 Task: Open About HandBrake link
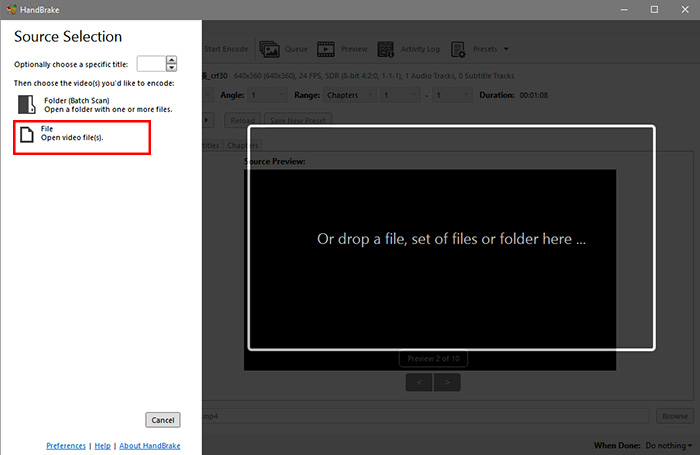[x=150, y=446]
